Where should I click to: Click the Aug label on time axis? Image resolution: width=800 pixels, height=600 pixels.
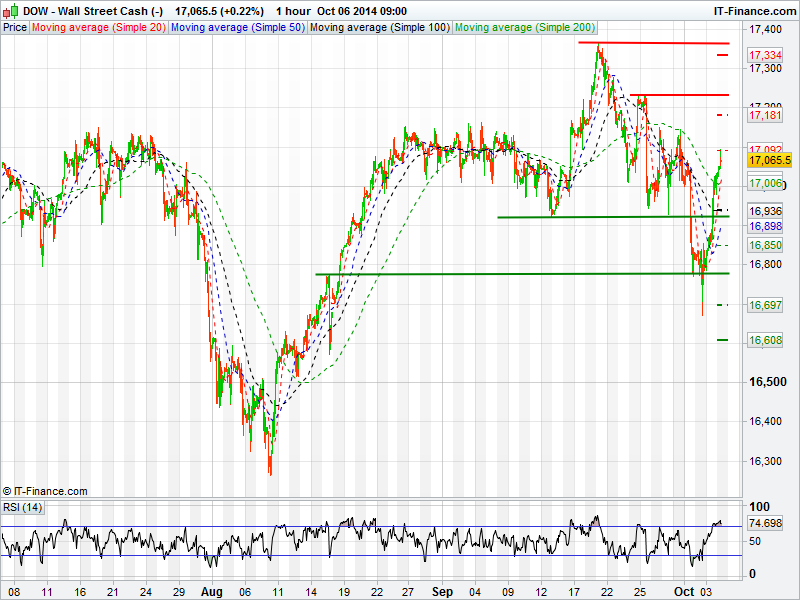point(212,592)
